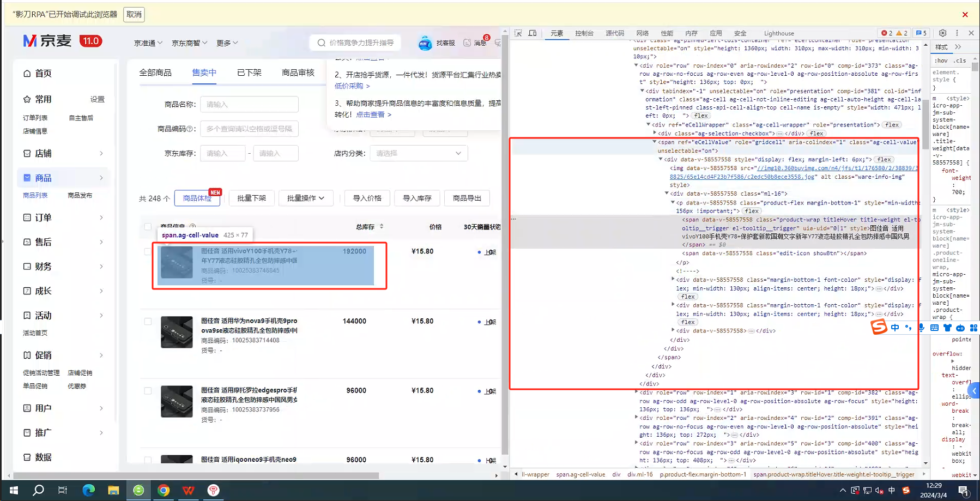Open the 控制台 console tab in DevTools
Image resolution: width=980 pixels, height=501 pixels.
pos(584,33)
